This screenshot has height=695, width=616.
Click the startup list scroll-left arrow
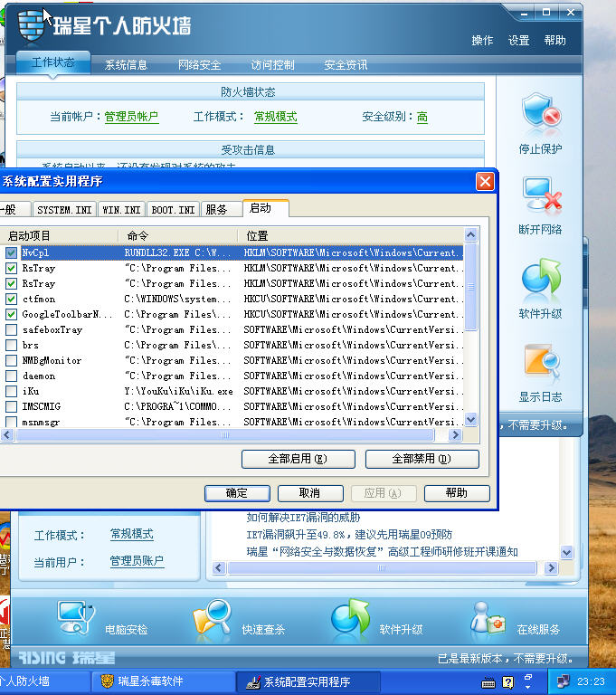pyautogui.click(x=6, y=435)
